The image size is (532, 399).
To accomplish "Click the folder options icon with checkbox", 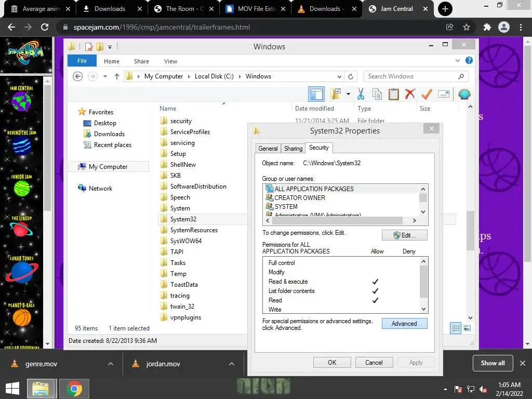I will 336,94.
